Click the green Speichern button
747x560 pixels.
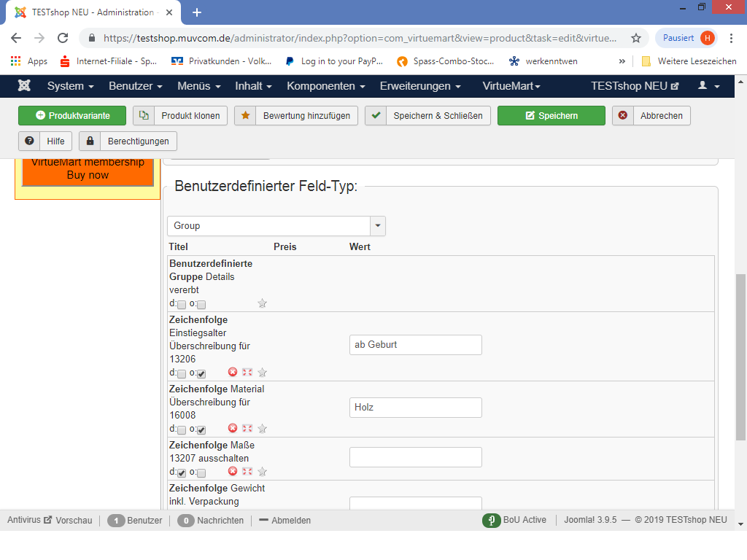(551, 116)
